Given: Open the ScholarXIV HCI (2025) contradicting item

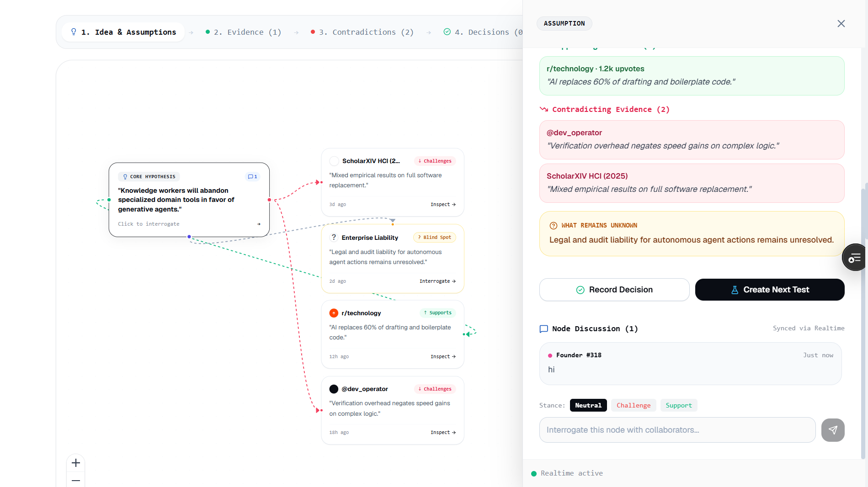Looking at the screenshot, I should click(692, 183).
